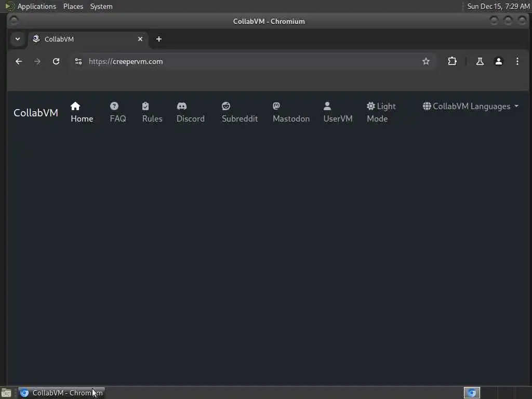Expand the CollabVM Languages dropdown
This screenshot has width=532, height=399.
coord(471,106)
